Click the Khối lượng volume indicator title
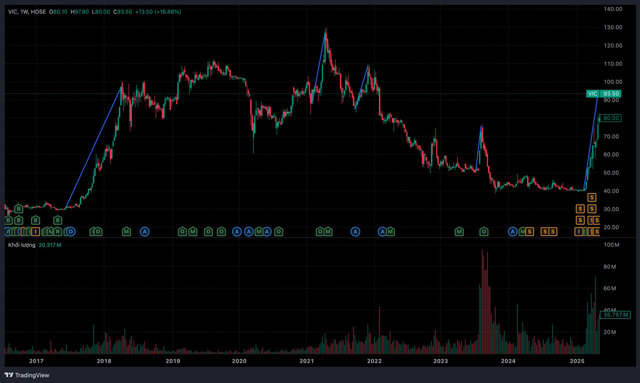This screenshot has height=383, width=640. pyautogui.click(x=22, y=245)
